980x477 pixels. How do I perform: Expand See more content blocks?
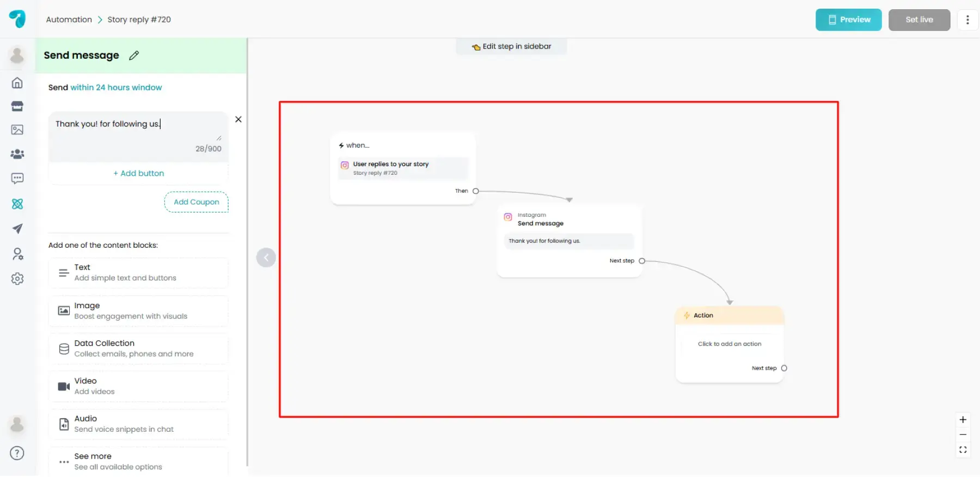[138, 461]
